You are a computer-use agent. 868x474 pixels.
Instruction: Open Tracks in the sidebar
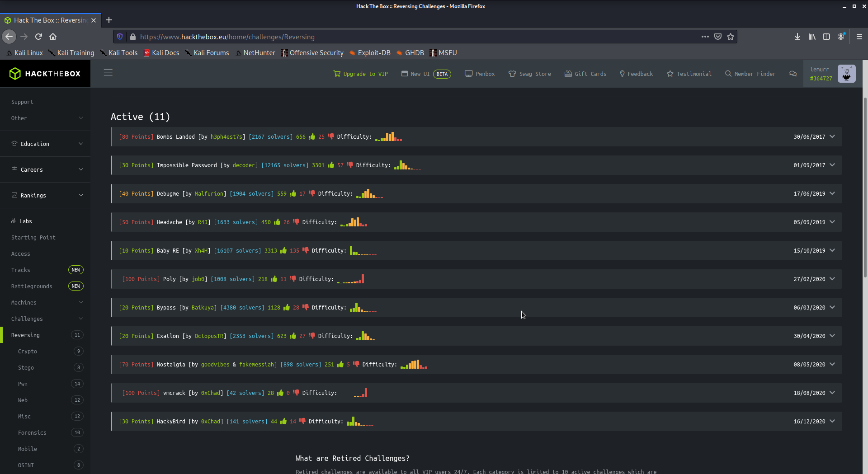click(x=45, y=270)
